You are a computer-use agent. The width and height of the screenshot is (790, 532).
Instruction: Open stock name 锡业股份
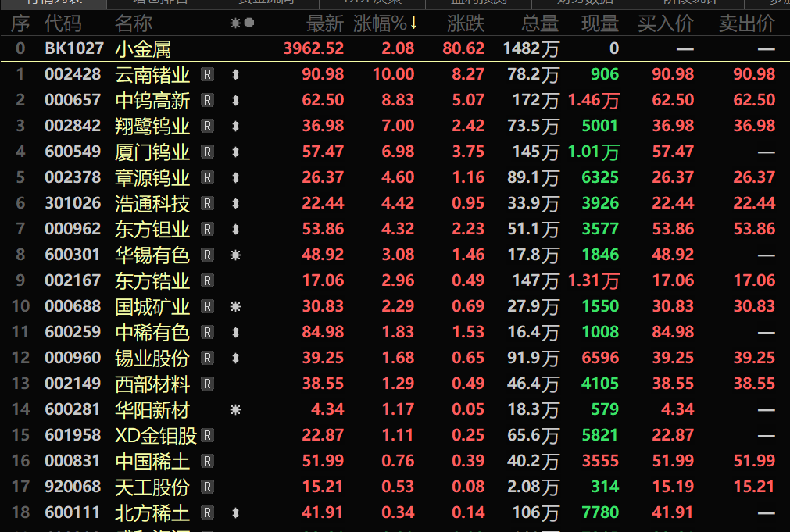tap(152, 359)
